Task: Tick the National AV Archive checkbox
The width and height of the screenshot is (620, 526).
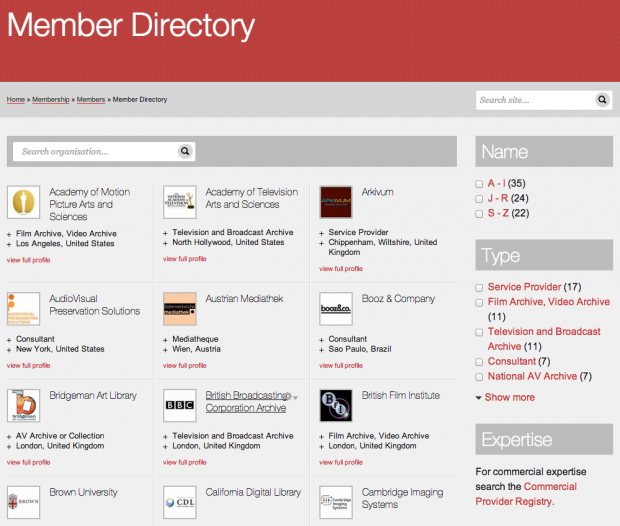Action: tap(479, 377)
